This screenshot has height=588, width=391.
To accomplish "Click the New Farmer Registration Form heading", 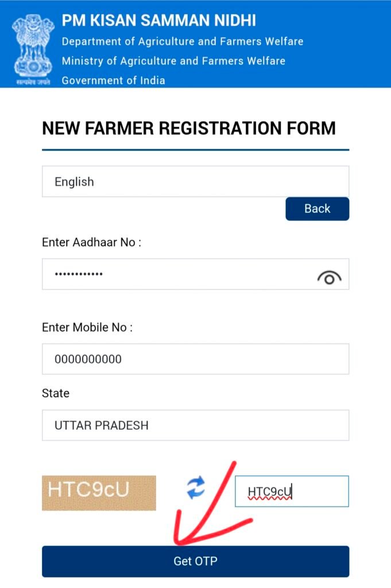I will tap(188, 128).
